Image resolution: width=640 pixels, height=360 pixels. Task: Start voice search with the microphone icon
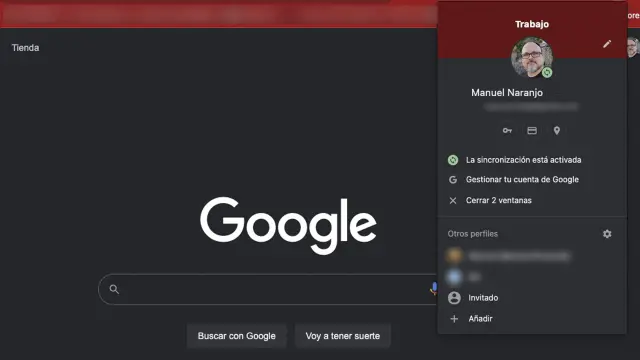click(433, 289)
